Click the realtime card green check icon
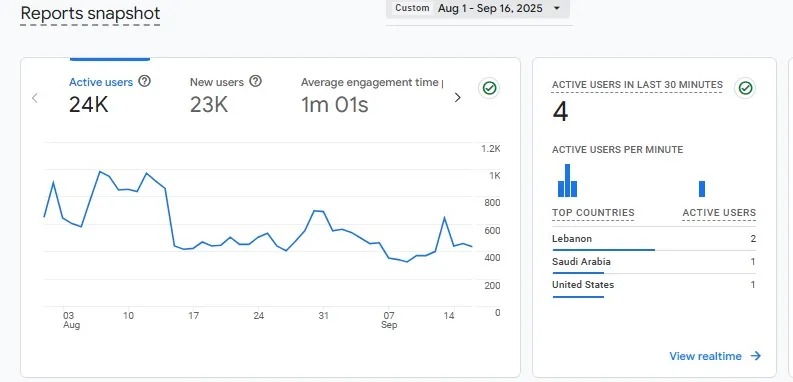This screenshot has height=382, width=793. point(745,89)
